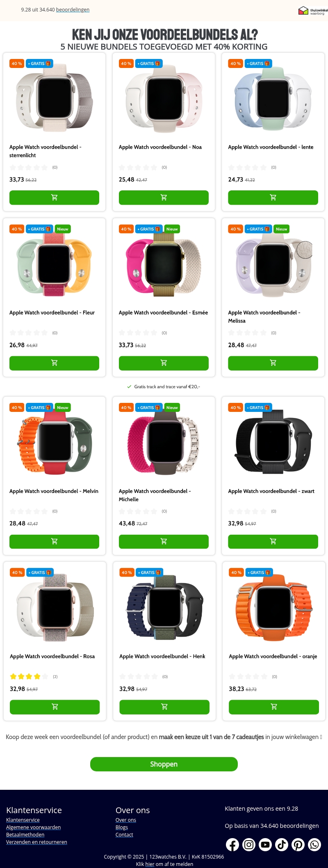Open the TikTok social icon

click(x=282, y=845)
